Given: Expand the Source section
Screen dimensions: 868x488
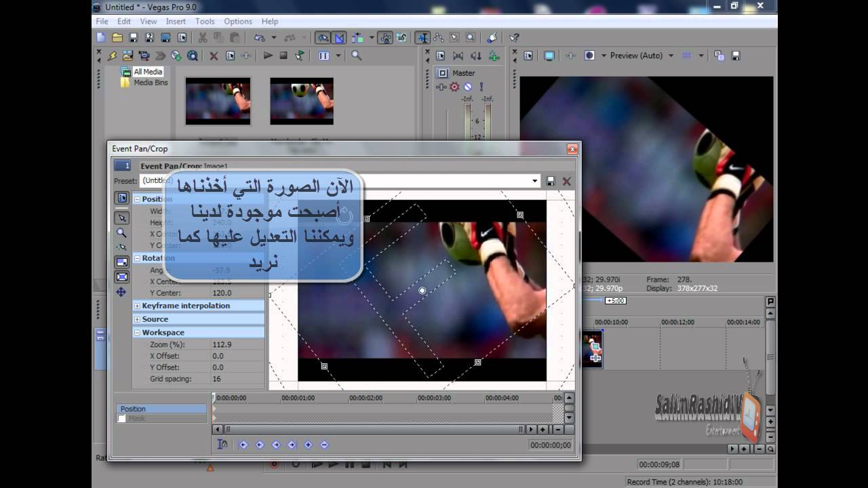Looking at the screenshot, I should pyautogui.click(x=137, y=319).
